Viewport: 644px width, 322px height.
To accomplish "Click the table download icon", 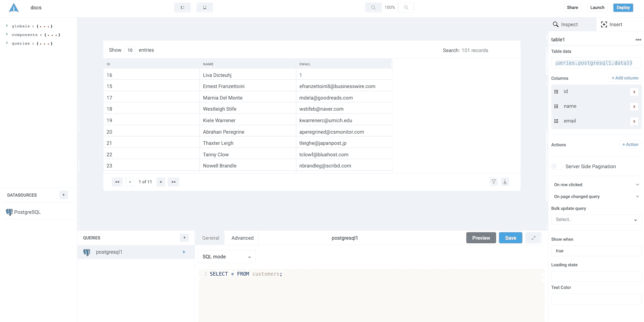I will [x=505, y=182].
